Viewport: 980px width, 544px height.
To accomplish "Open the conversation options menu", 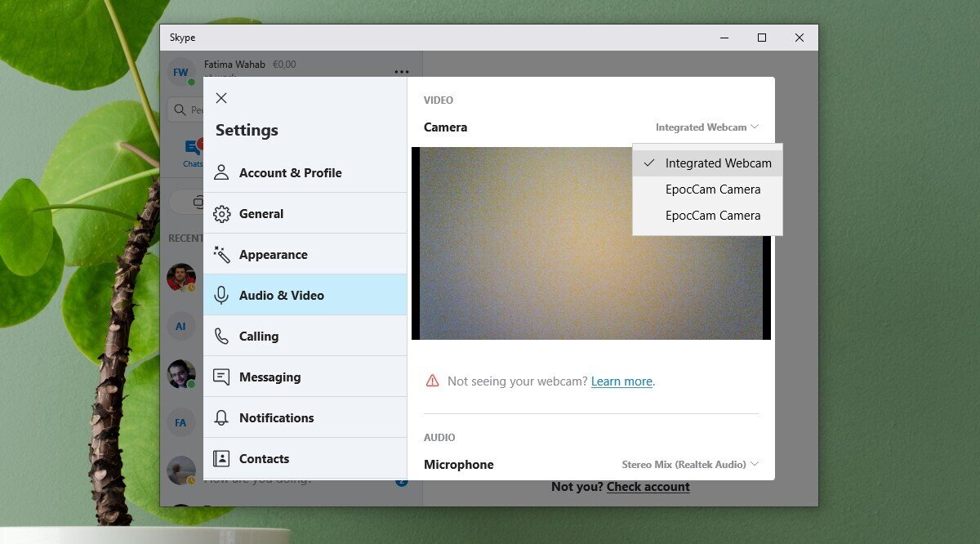I will coord(401,72).
